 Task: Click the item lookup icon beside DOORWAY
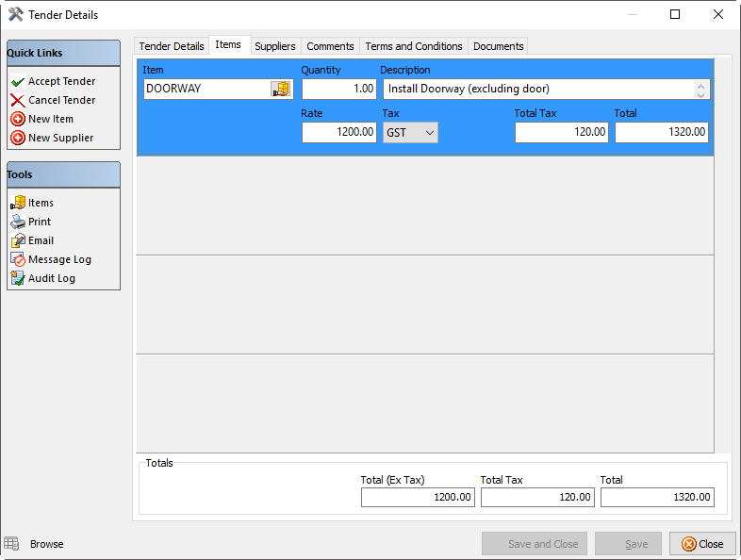click(x=281, y=89)
